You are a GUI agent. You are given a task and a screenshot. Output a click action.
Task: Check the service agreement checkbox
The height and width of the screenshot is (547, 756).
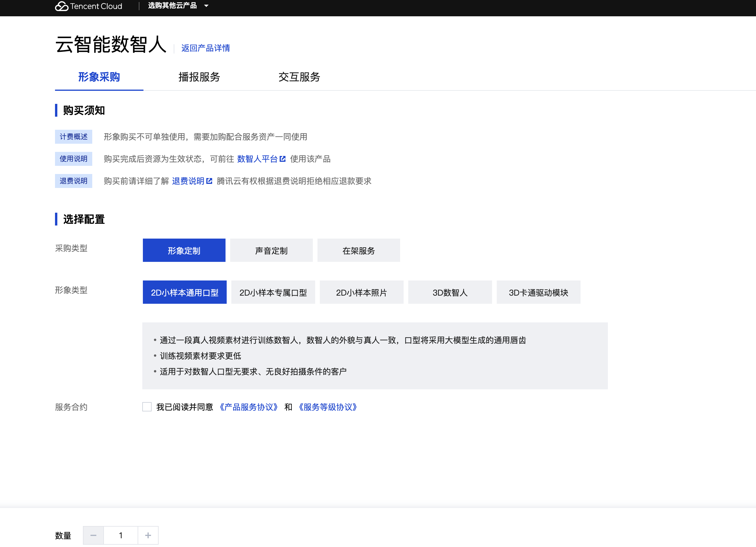pyautogui.click(x=147, y=407)
